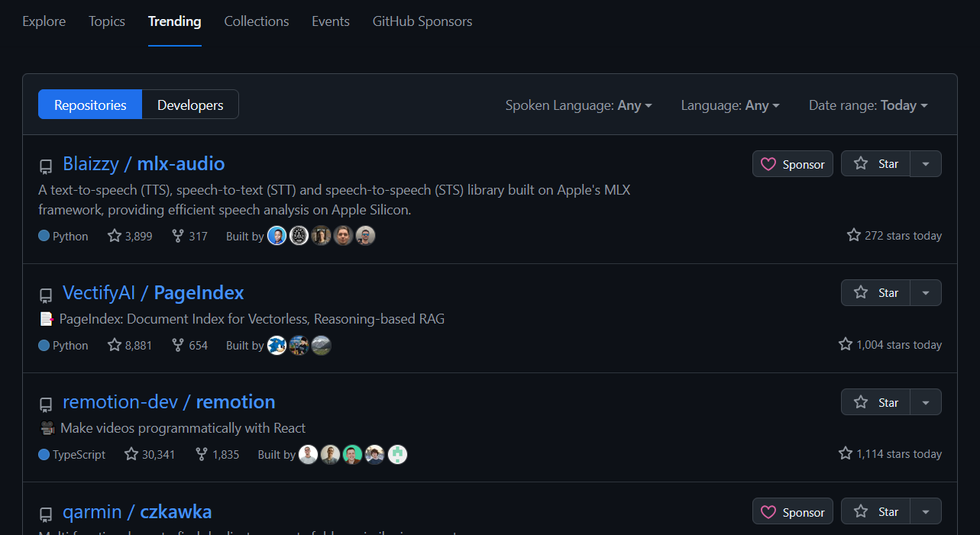Star the VectifyAI PageIndex repository
The image size is (980, 535).
point(875,293)
